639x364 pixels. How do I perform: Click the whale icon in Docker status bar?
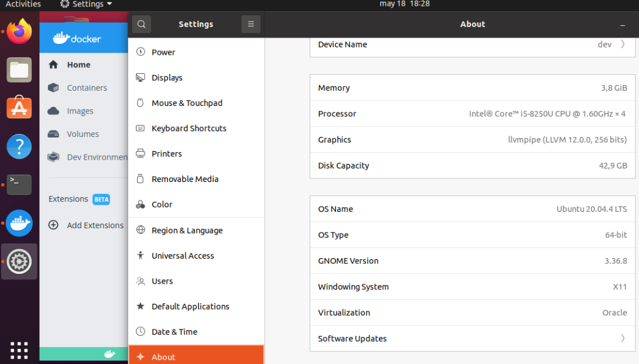[110, 354]
